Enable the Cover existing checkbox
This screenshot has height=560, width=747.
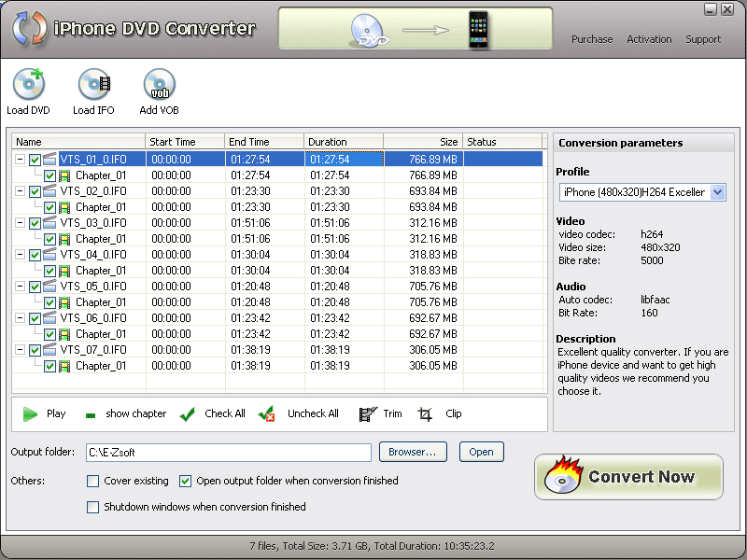pos(92,481)
